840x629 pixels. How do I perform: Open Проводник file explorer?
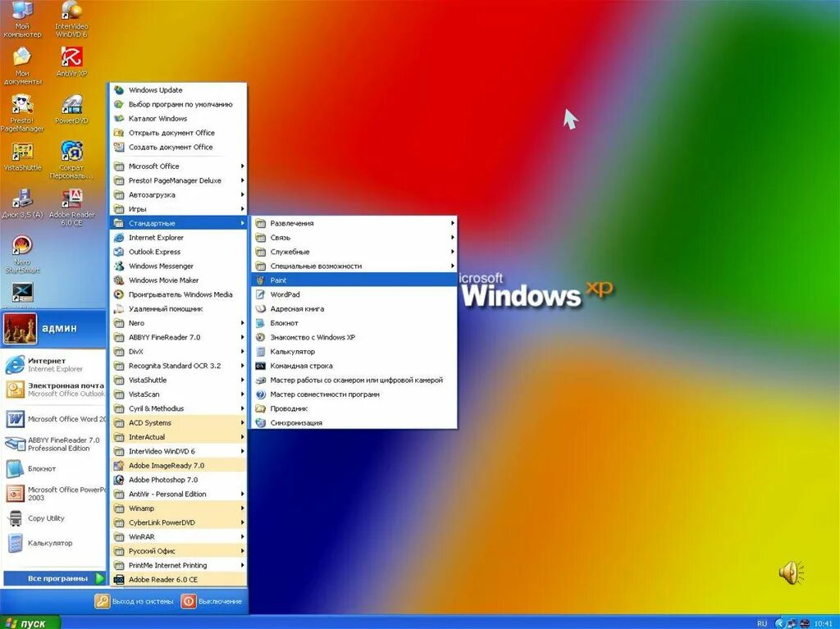354,408
